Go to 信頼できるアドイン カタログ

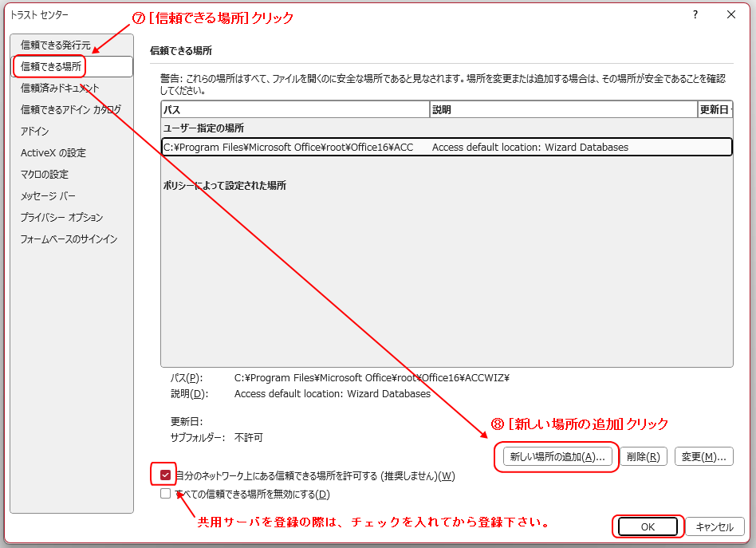pos(71,110)
